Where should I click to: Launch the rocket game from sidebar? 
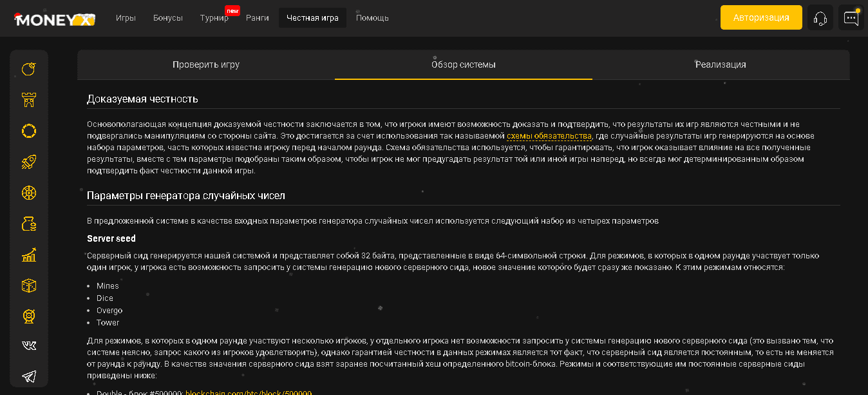tap(29, 162)
